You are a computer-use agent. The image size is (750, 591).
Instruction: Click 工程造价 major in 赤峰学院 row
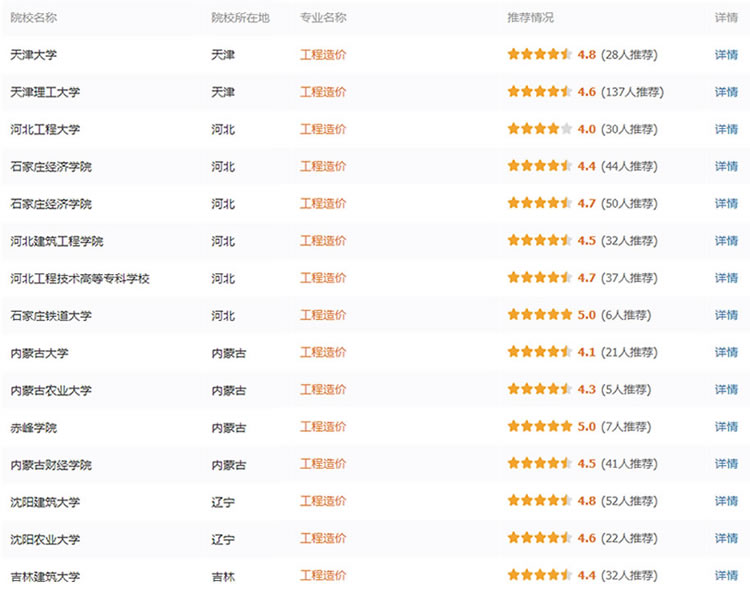click(323, 427)
